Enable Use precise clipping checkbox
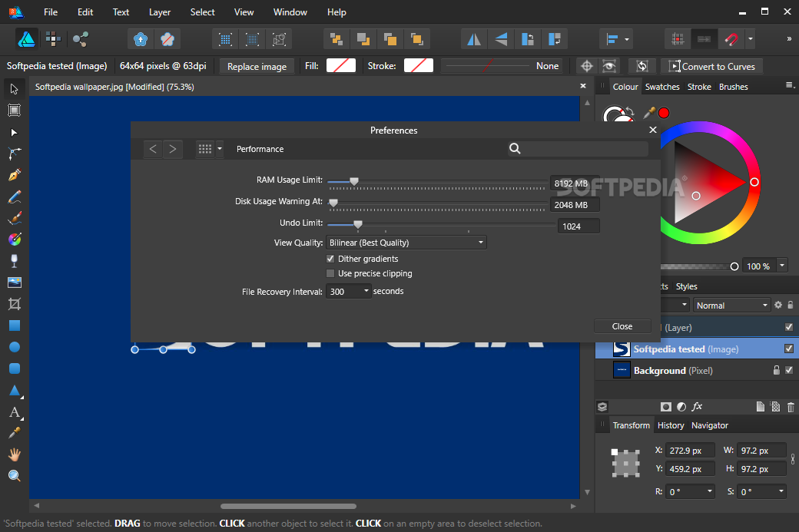Image resolution: width=799 pixels, height=532 pixels. (330, 273)
